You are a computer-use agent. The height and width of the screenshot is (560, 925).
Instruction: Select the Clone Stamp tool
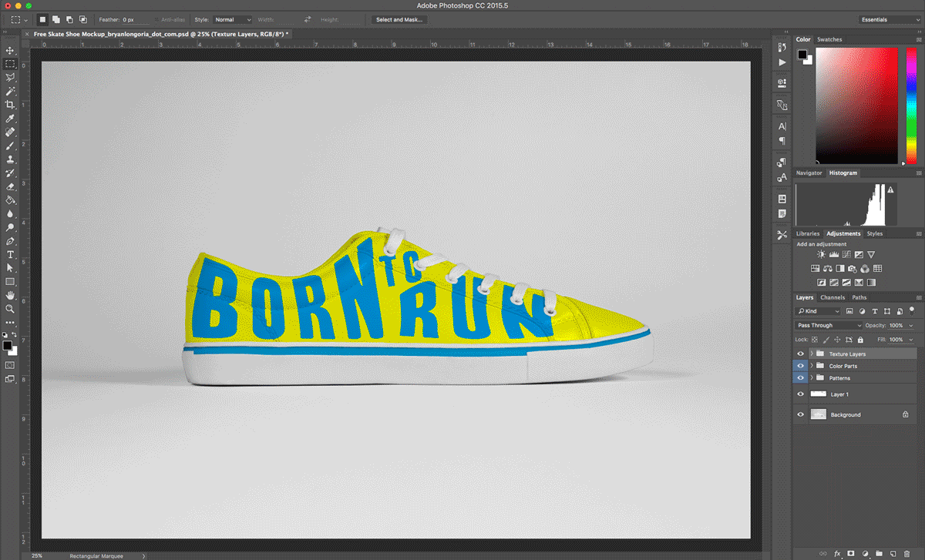pos(11,160)
